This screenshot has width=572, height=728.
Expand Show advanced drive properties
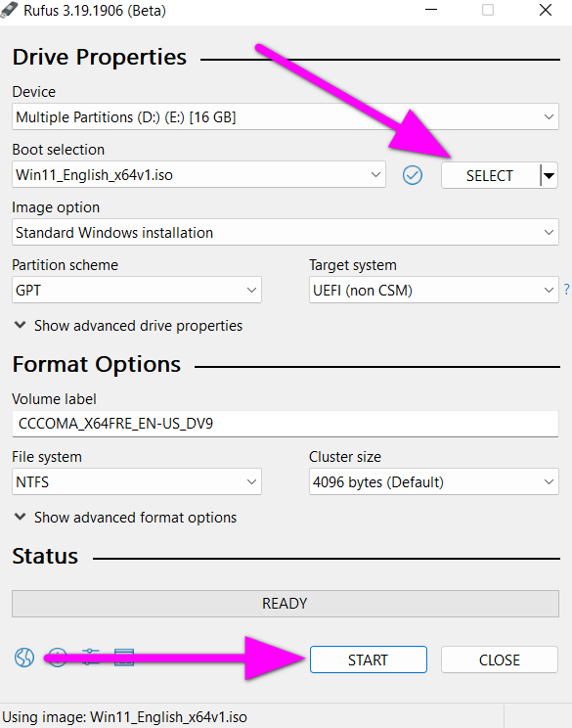pyautogui.click(x=128, y=326)
